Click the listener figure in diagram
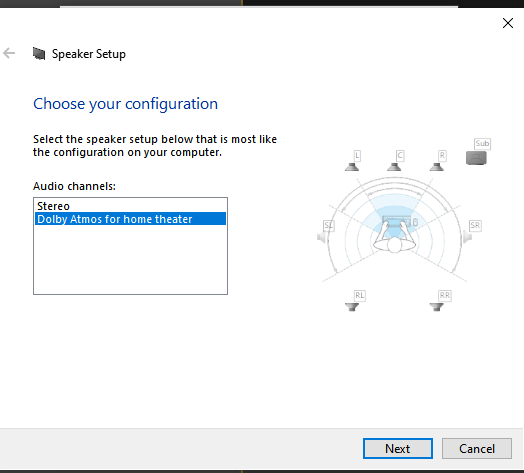 click(x=394, y=237)
